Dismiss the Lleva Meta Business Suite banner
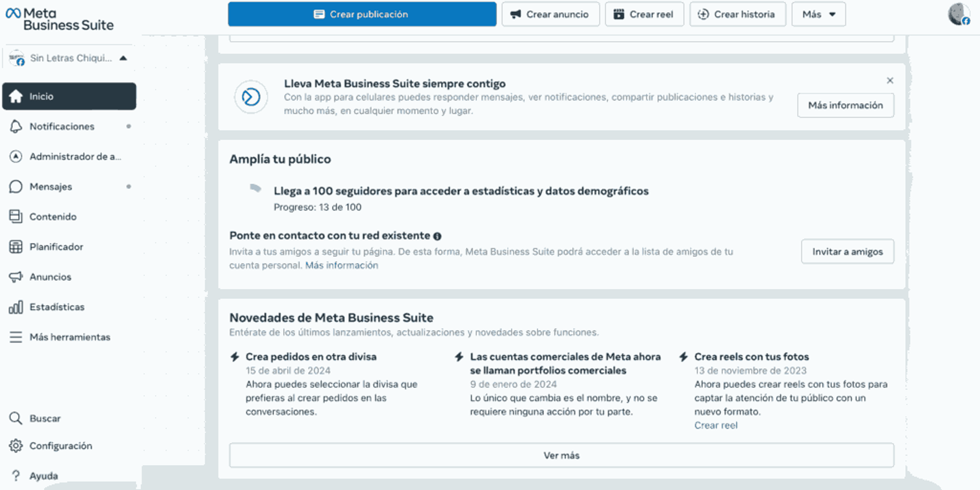Image resolution: width=980 pixels, height=490 pixels. click(890, 80)
